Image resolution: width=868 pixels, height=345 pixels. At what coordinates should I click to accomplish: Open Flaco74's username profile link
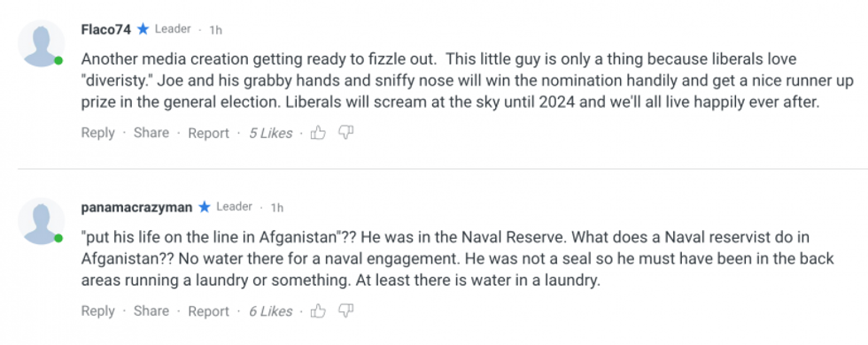coord(105,29)
